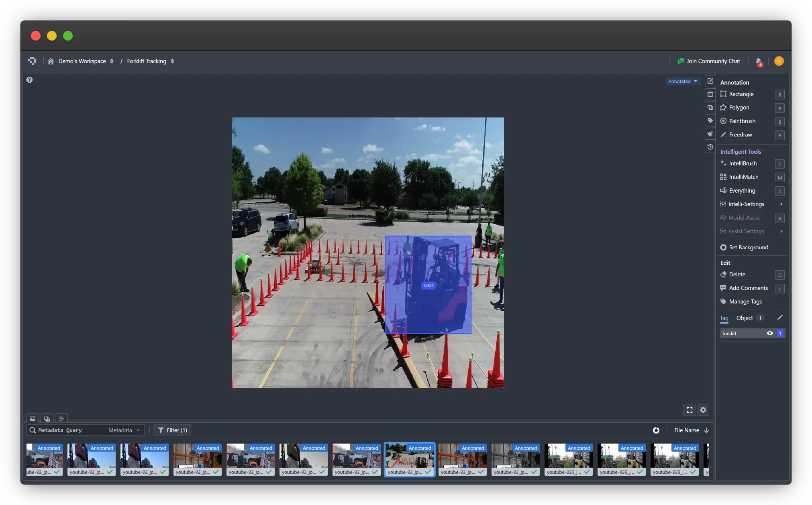Enable the IntelliBrush intelligent tool
The width and height of the screenshot is (812, 505).
coord(743,163)
